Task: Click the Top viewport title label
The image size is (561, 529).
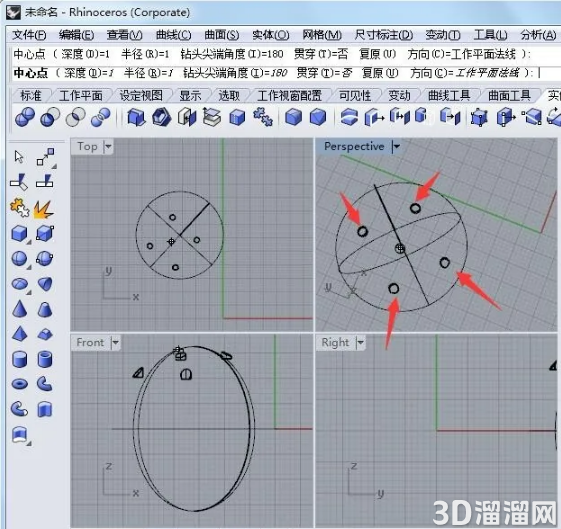Action: [x=87, y=146]
